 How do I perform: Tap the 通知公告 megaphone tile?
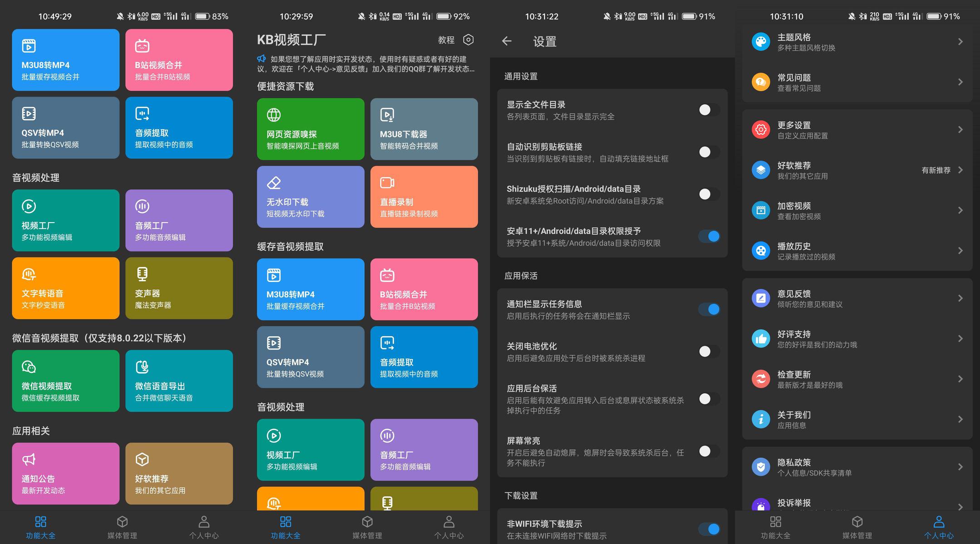point(65,473)
